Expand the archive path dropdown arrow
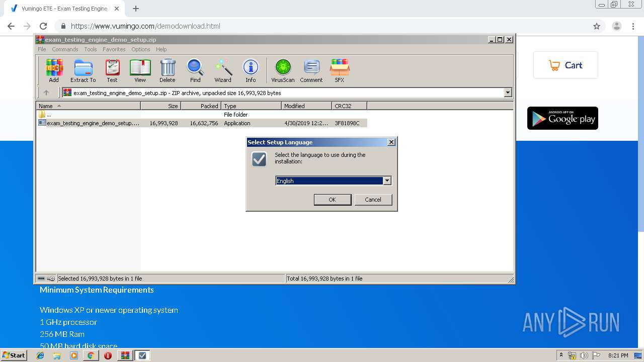The image size is (644, 362). pos(508,93)
